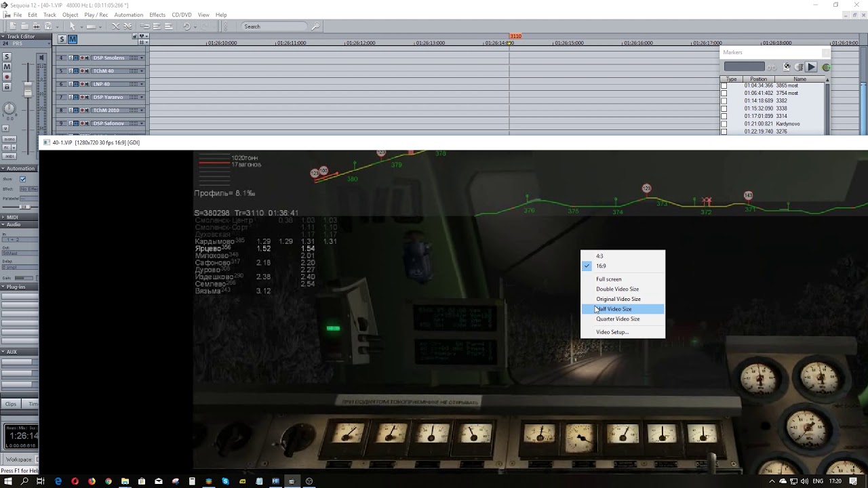Click the save project floppy icon
868x488 pixels.
pyautogui.click(x=47, y=26)
